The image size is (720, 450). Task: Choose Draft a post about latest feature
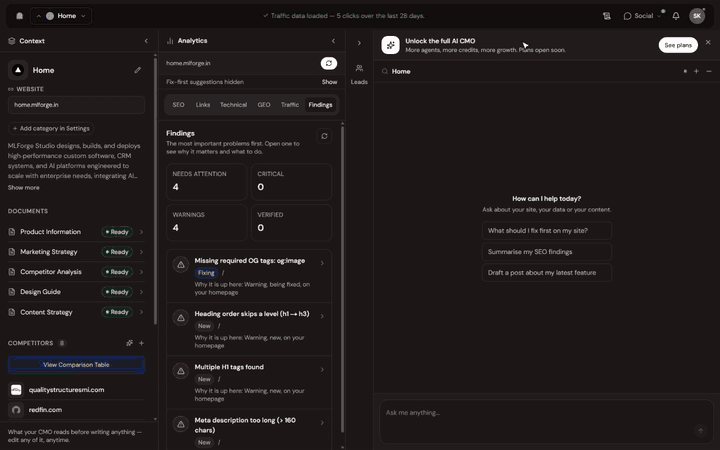coord(546,273)
